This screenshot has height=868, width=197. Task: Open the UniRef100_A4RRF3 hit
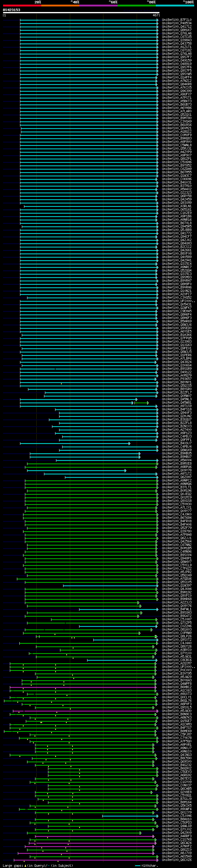[x=176, y=836]
